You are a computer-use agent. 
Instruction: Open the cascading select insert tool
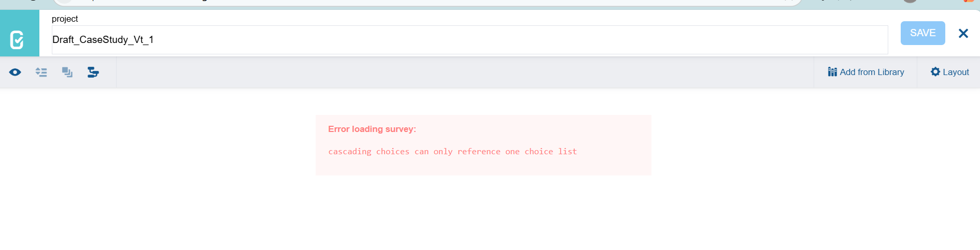pos(93,72)
